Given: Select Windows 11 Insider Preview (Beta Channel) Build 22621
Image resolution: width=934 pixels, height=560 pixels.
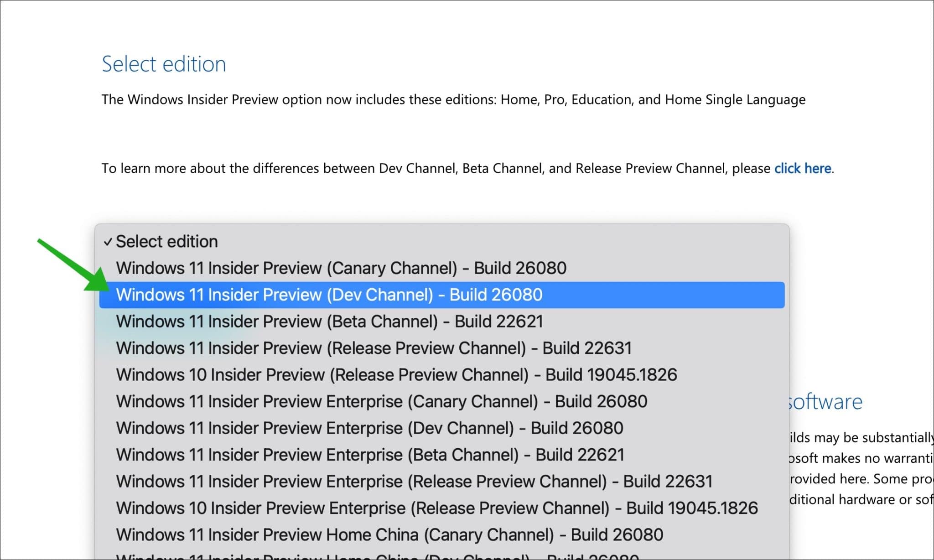Looking at the screenshot, I should (441, 321).
